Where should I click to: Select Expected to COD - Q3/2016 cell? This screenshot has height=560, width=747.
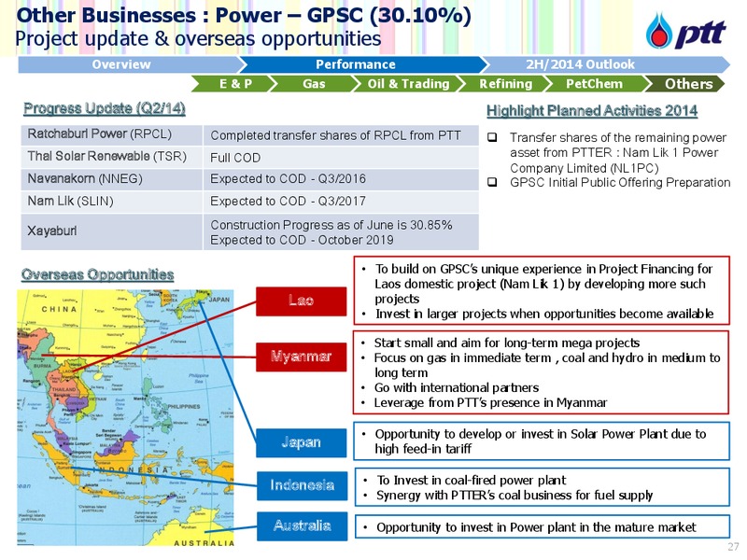[x=341, y=179]
